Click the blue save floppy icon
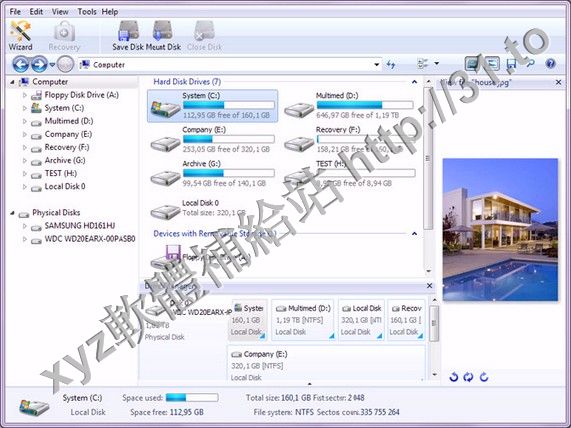Image resolution: width=571 pixels, height=428 pixels. pyautogui.click(x=511, y=64)
